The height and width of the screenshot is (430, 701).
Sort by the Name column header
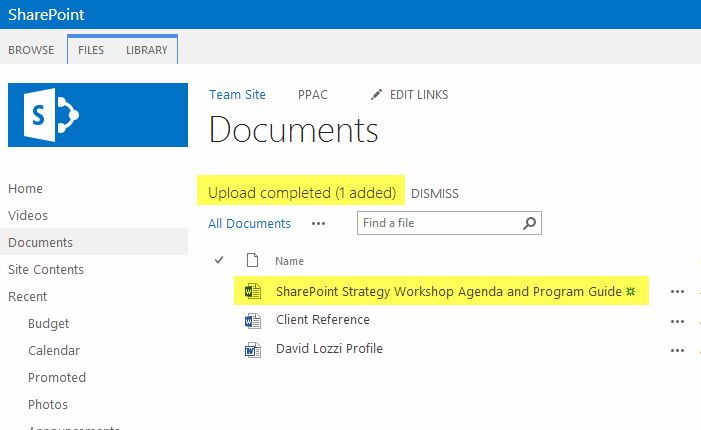(289, 261)
